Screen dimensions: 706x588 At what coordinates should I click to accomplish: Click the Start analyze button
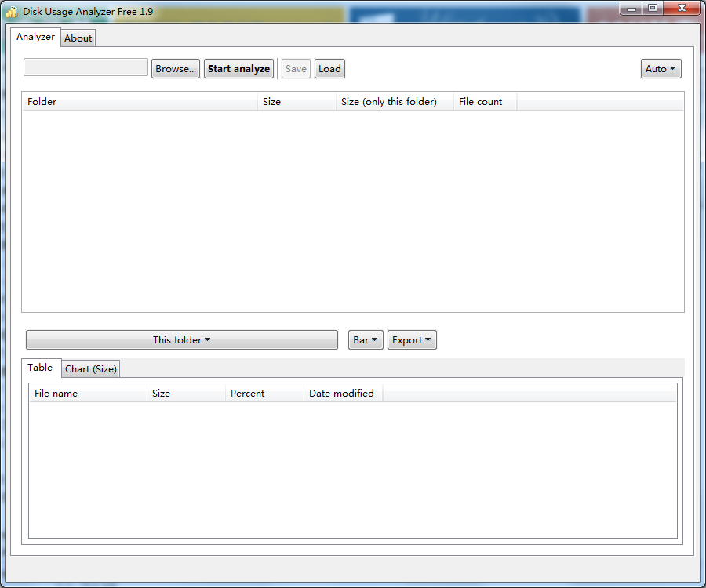pos(238,69)
